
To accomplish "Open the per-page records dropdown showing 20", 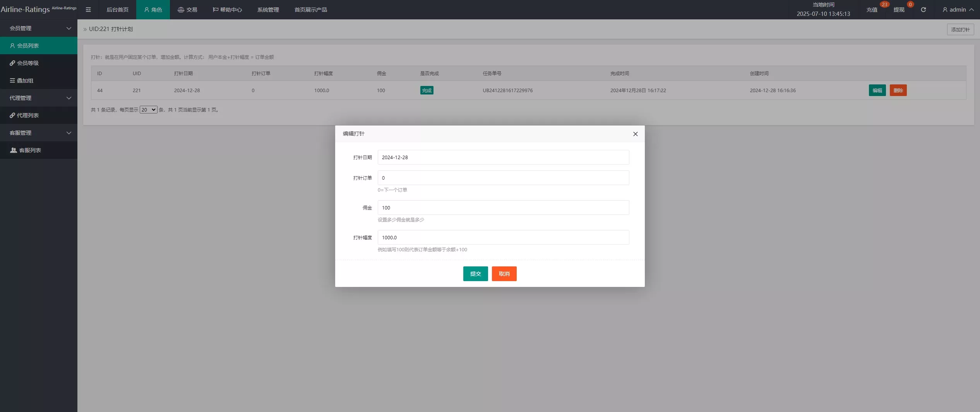I will [148, 110].
